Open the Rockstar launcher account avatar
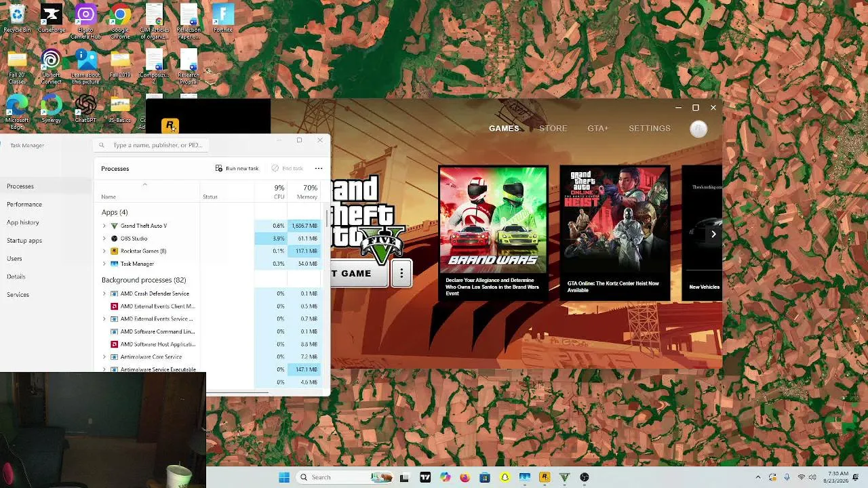 pyautogui.click(x=698, y=129)
